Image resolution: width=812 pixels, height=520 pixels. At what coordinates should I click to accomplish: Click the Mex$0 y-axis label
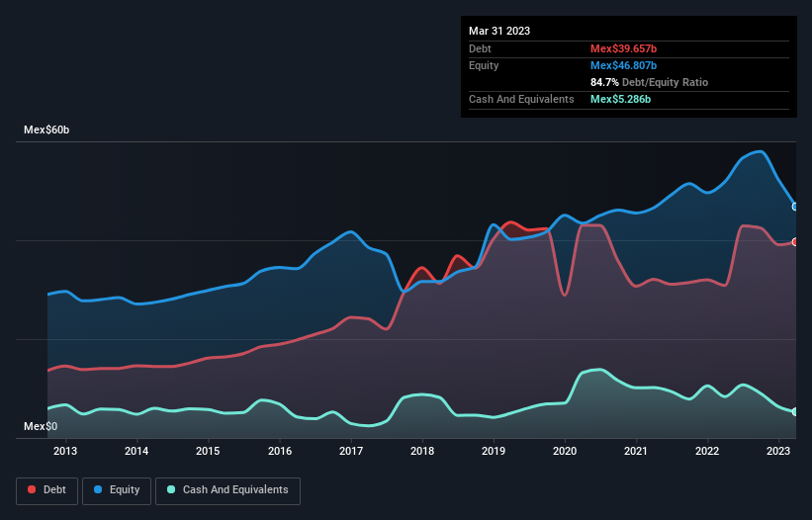click(41, 426)
